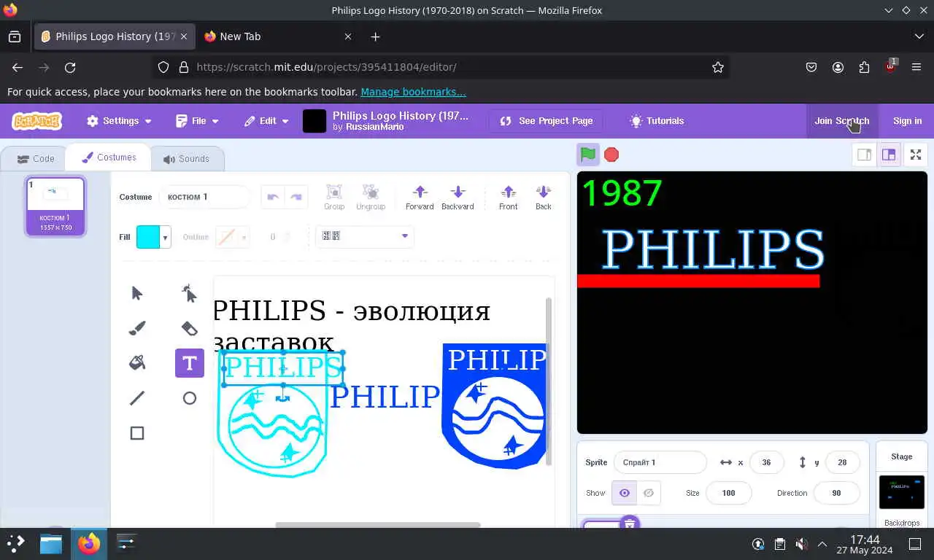Click the volume icon in system tray

(801, 544)
